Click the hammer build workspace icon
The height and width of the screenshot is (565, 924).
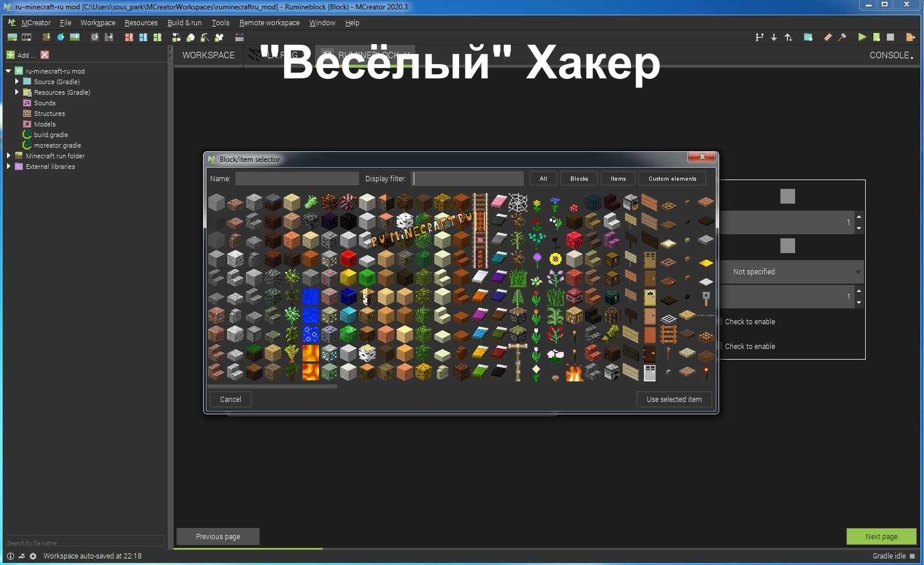[x=842, y=37]
